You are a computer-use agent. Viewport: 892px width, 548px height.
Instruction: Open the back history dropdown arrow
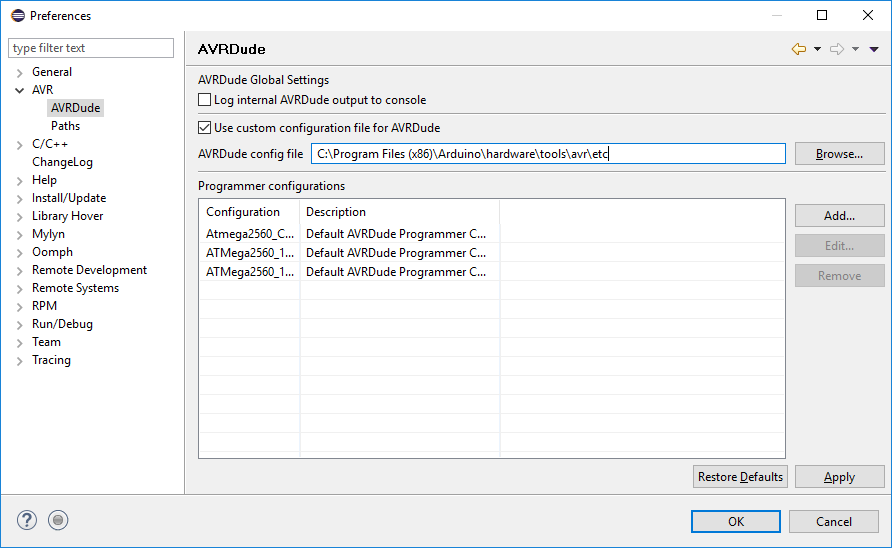[817, 49]
